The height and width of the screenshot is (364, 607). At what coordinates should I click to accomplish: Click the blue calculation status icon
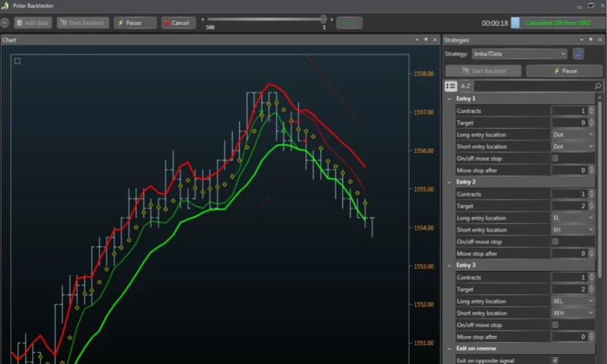515,23
